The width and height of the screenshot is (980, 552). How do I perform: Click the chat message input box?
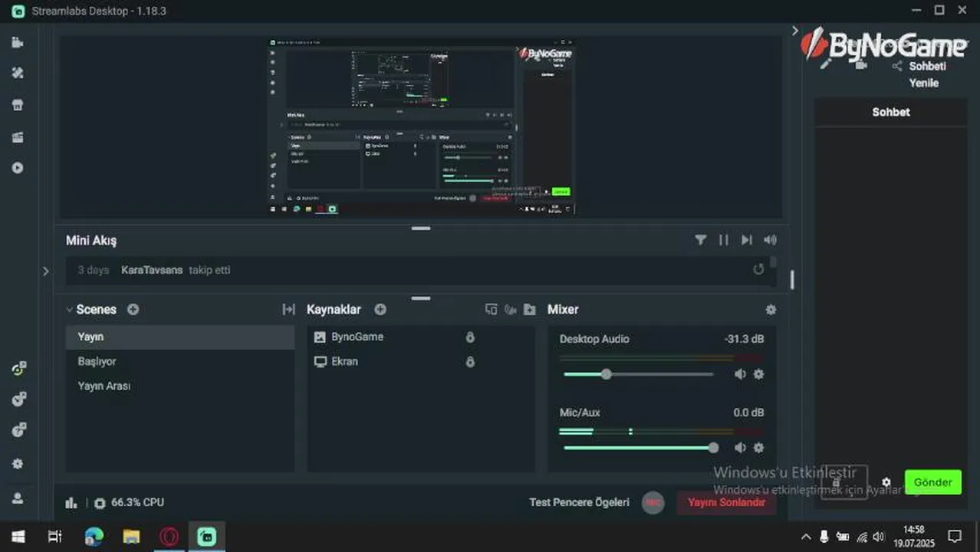coord(844,482)
